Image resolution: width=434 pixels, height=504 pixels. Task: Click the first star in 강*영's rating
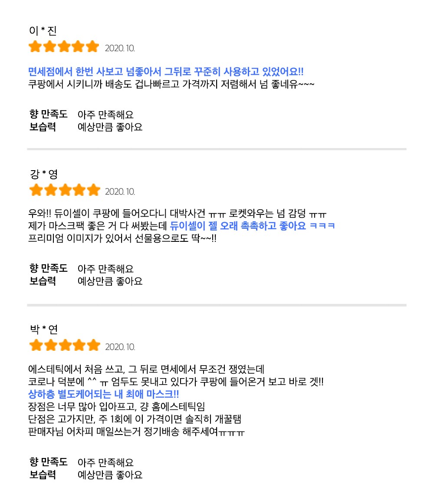(x=36, y=190)
